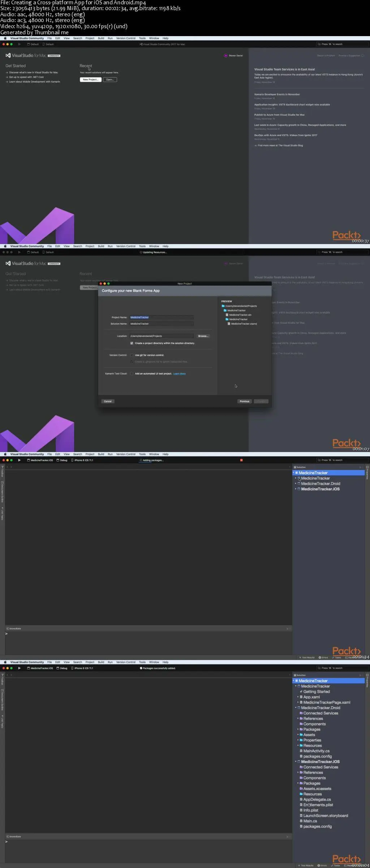Click the Run play button in 'Adding packages' frame
The width and height of the screenshot is (370, 868).
pos(20,460)
